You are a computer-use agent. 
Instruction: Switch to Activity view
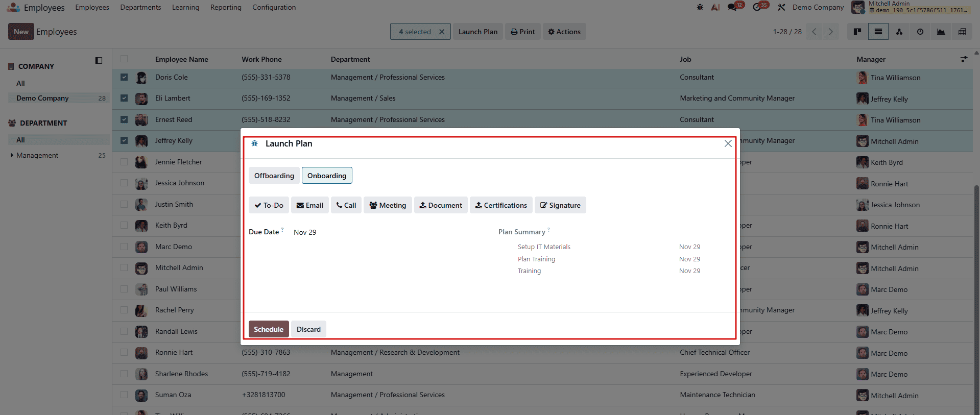tap(920, 32)
